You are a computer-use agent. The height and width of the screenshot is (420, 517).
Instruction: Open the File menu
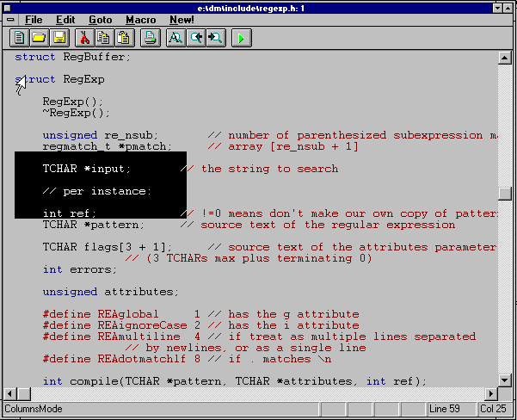point(34,20)
